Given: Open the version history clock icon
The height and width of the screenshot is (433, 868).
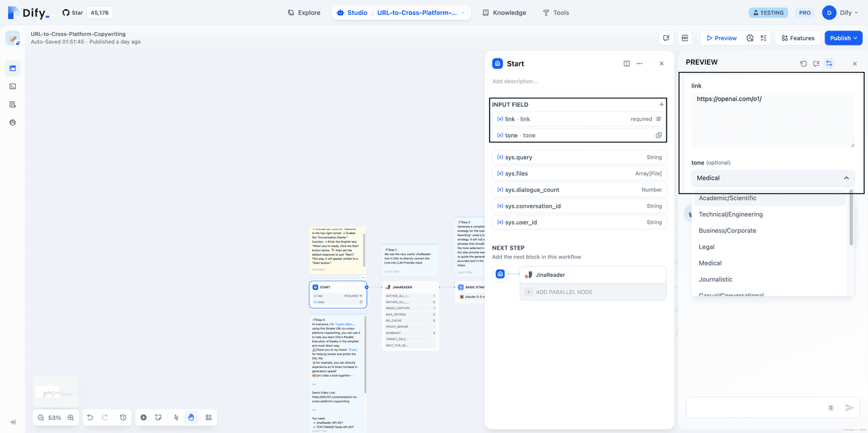Looking at the screenshot, I should pos(123,417).
